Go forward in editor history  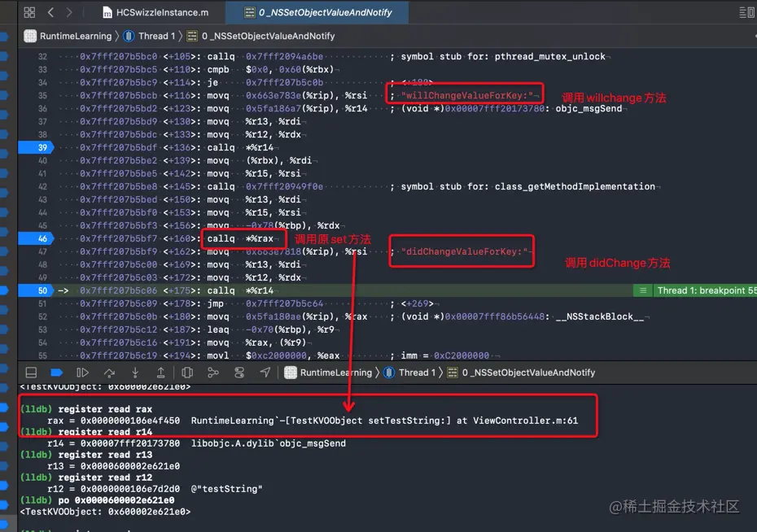point(69,12)
